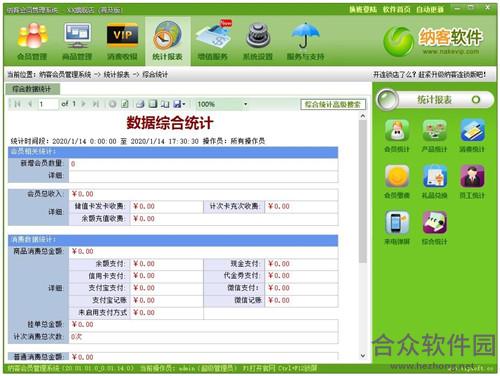Go to first report page
The width and height of the screenshot is (500, 376).
[x=17, y=104]
